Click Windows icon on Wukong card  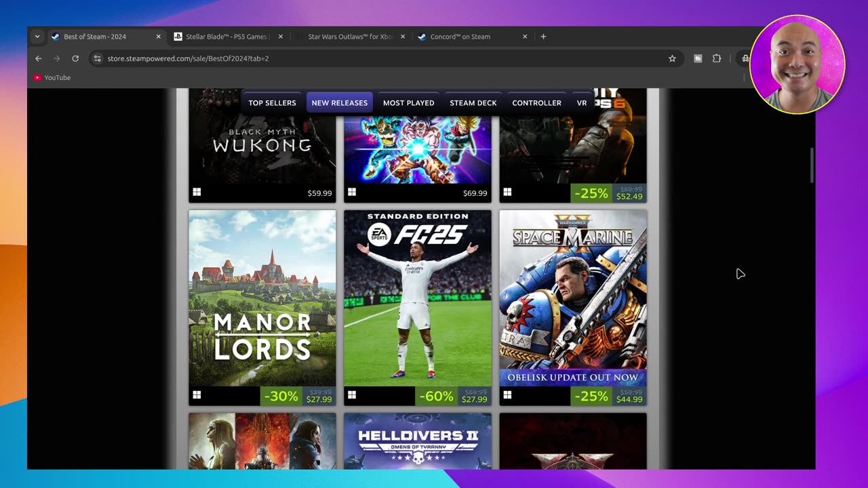pyautogui.click(x=197, y=192)
